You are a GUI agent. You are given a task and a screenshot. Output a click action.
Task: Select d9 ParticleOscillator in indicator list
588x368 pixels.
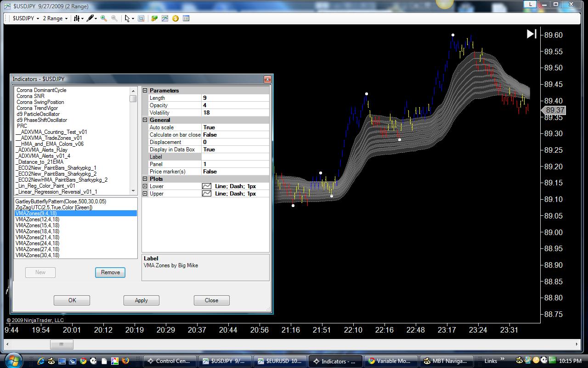[38, 114]
